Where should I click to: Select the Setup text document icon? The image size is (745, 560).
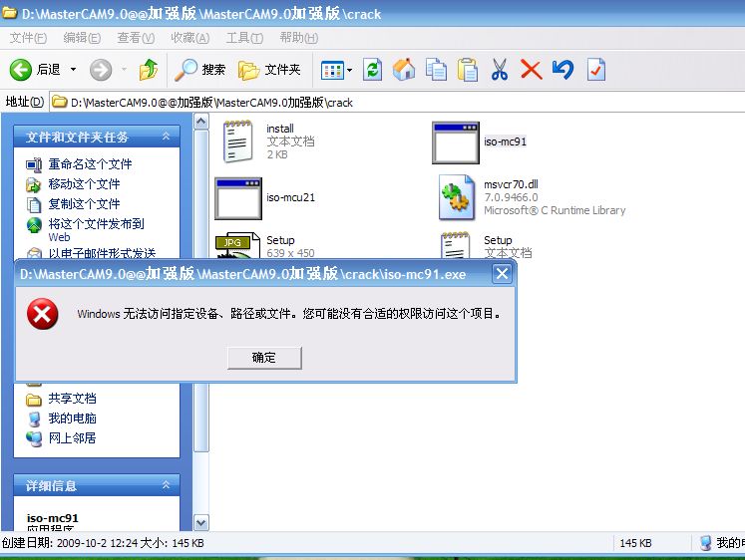(x=455, y=245)
